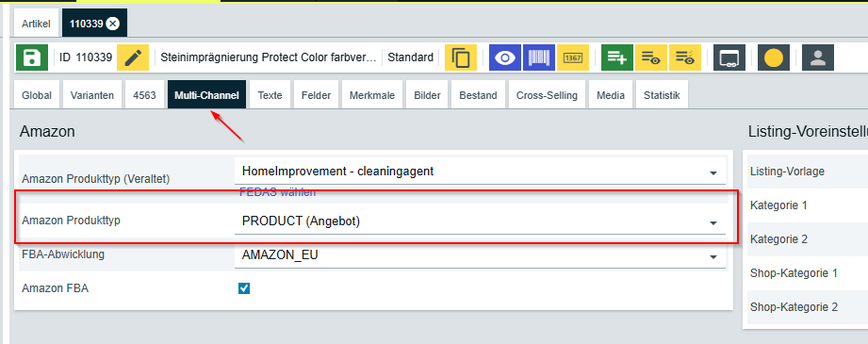
Task: Click the FEDAS wählen link
Action: (277, 192)
